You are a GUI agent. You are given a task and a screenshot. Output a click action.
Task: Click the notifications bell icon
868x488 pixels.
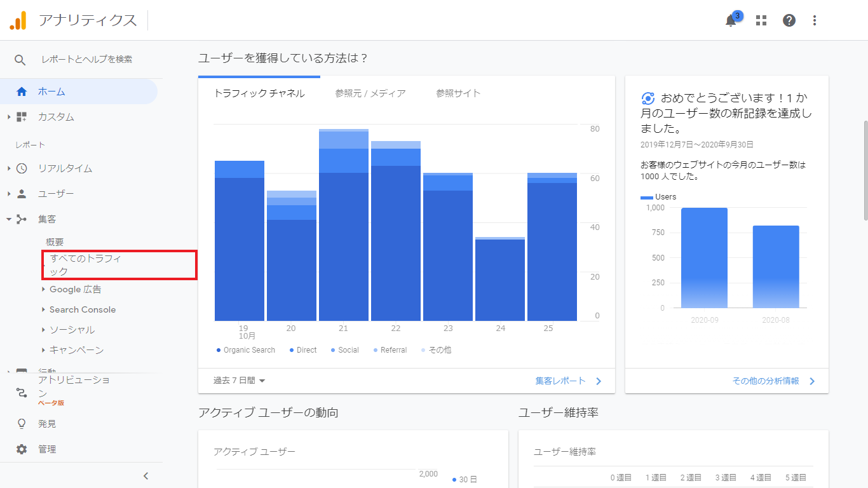point(731,20)
